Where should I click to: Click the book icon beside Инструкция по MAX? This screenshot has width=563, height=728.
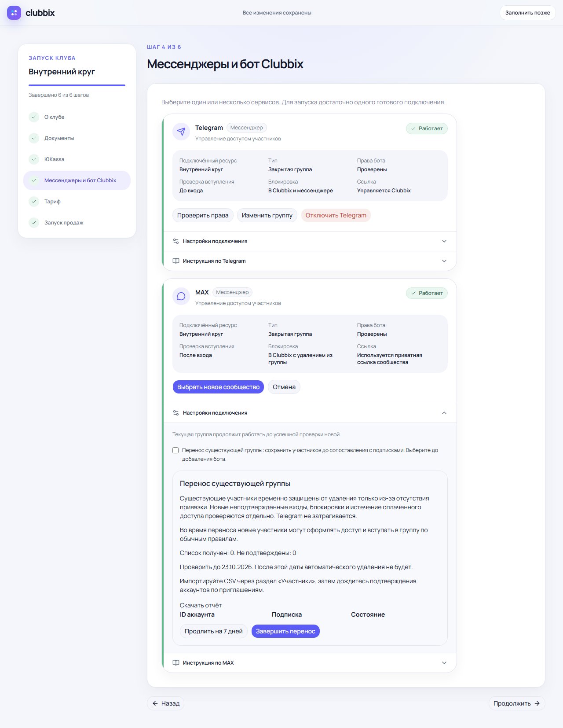176,663
